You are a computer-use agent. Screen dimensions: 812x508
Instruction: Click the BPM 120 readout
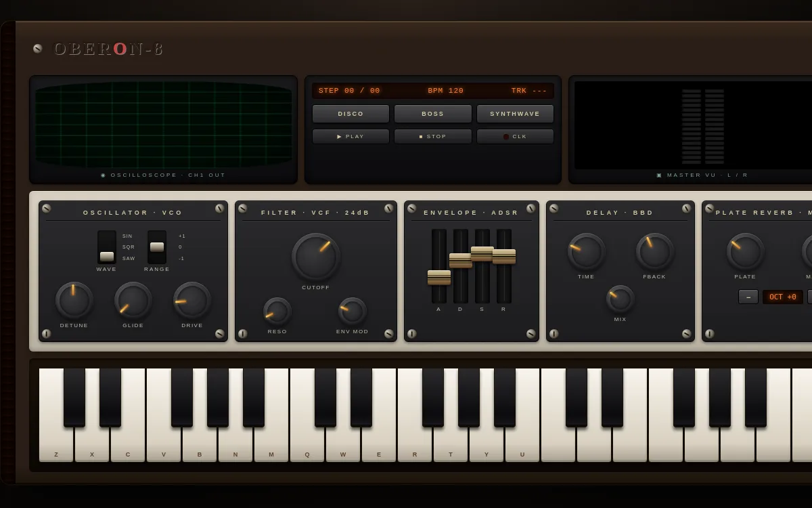pos(446,91)
